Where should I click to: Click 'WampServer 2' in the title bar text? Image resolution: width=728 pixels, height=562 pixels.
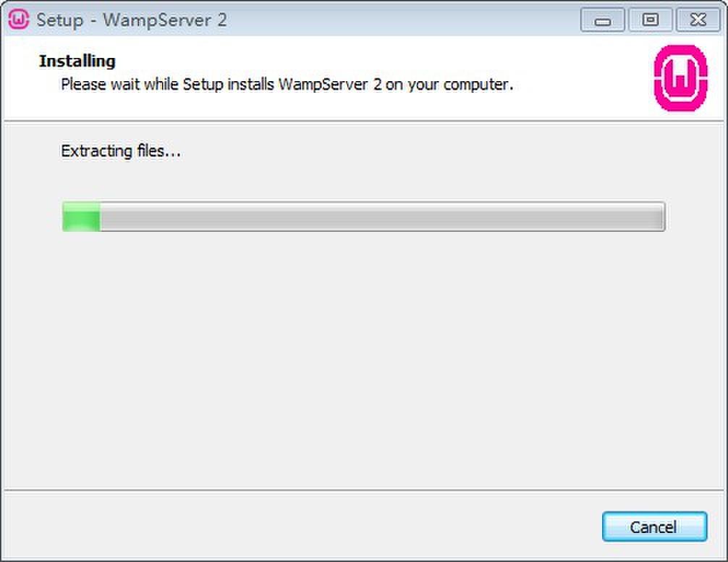165,20
